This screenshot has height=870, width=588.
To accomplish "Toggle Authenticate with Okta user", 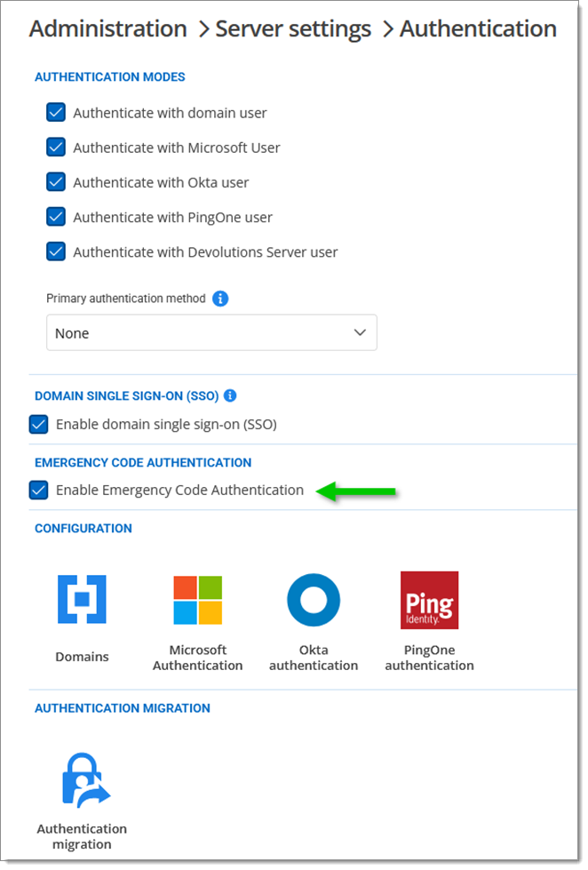I will tap(55, 182).
